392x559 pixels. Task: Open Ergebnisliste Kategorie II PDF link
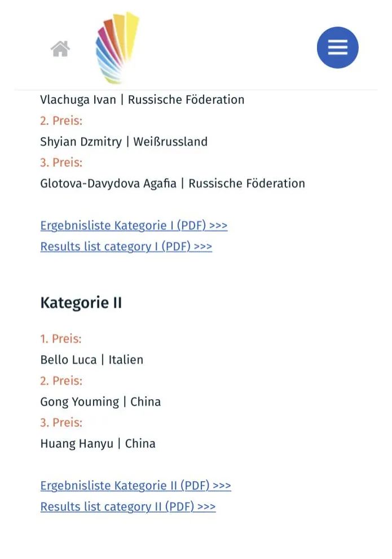pos(136,485)
